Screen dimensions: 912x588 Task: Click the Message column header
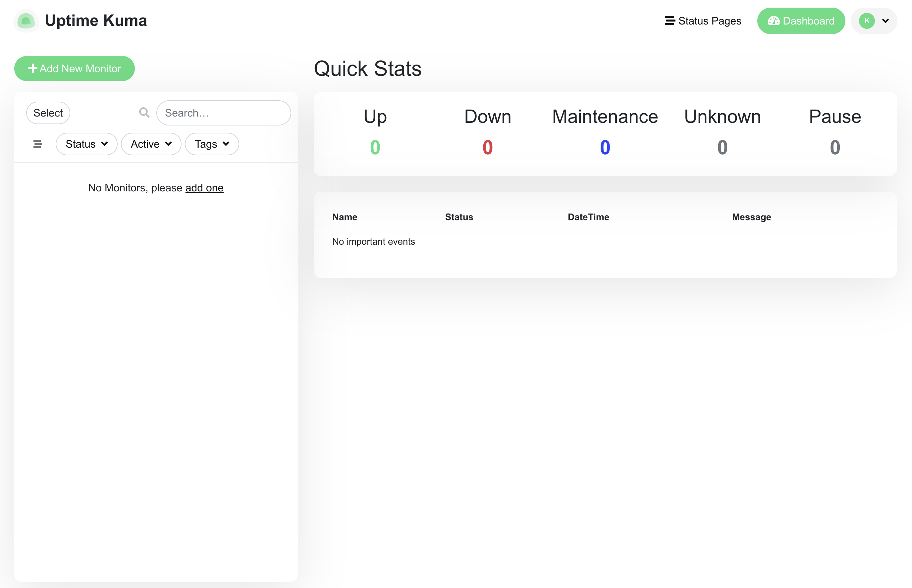coord(752,217)
